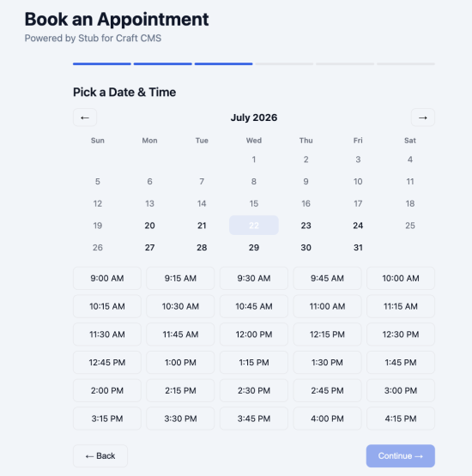
Task: Pick July 20 in the calendar
Action: click(149, 226)
